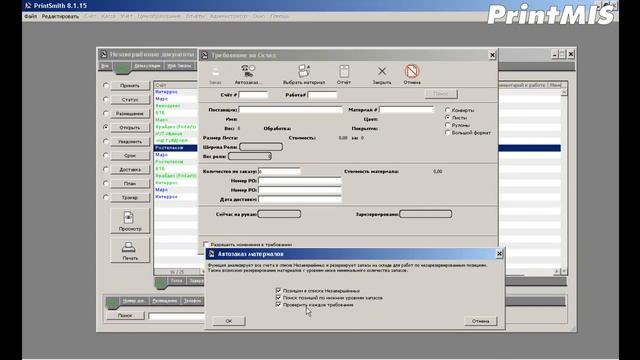Screen dimensions: 640x360
Task: Close the Требование на Склад window
Action: [492, 55]
